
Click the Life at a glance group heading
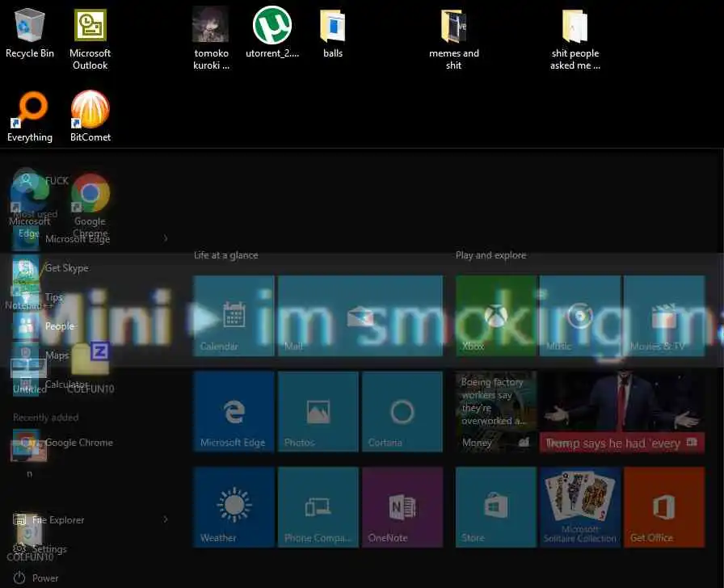(225, 255)
